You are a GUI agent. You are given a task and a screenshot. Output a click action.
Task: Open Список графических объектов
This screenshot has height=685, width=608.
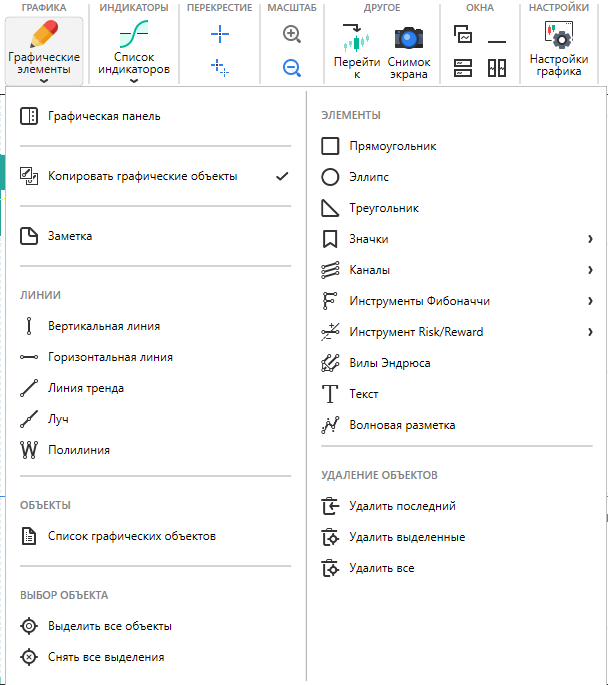[131, 536]
